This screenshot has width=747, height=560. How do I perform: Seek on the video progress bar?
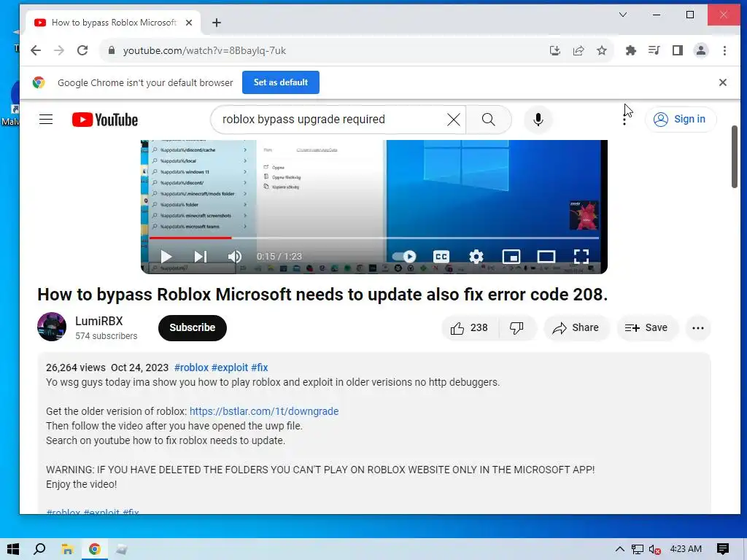click(373, 238)
